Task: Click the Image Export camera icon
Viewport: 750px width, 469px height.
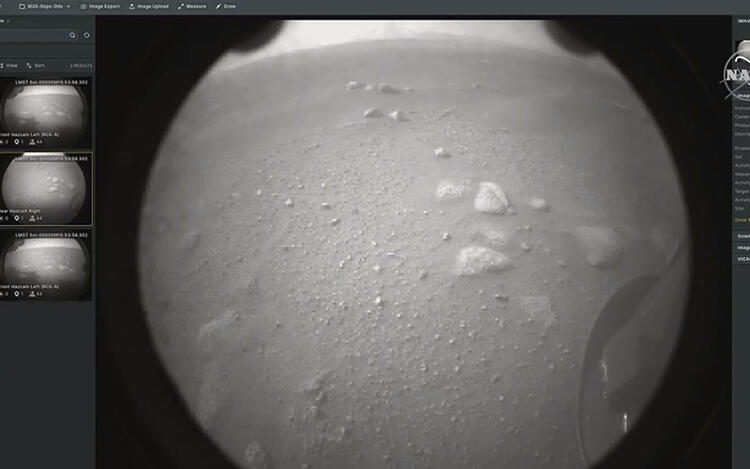Action: pyautogui.click(x=83, y=6)
